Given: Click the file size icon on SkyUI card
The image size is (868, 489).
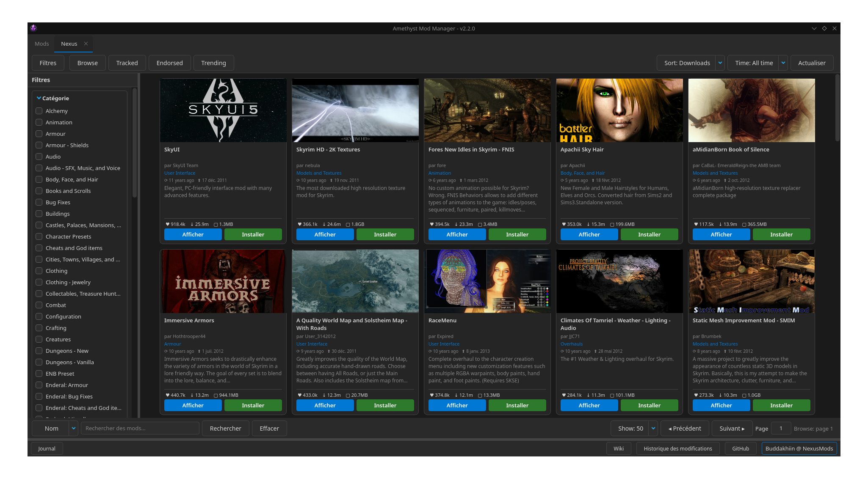Looking at the screenshot, I should pyautogui.click(x=216, y=224).
